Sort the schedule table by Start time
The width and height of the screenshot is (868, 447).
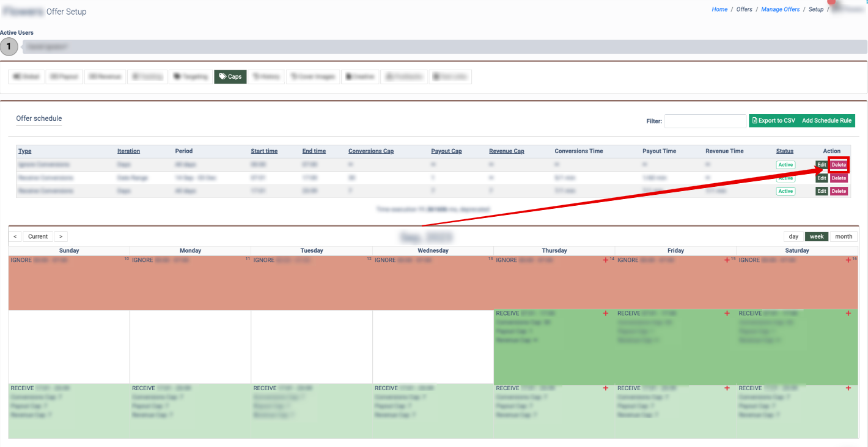[x=264, y=151]
